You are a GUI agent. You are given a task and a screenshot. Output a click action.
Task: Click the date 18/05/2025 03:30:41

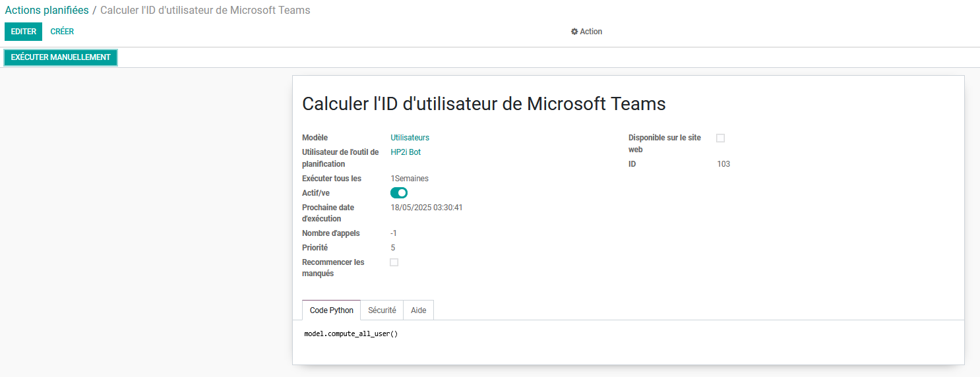pos(427,208)
